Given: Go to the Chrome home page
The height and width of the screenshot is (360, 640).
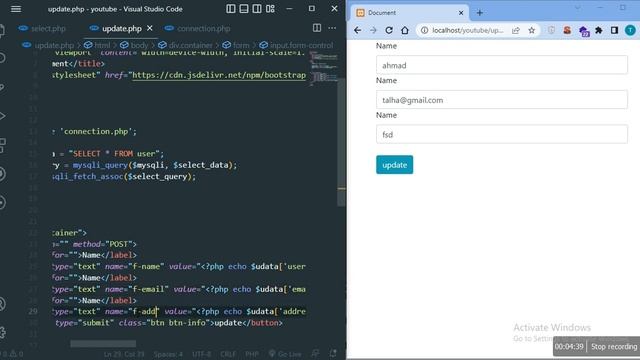Looking at the screenshot, I should click(404, 30).
